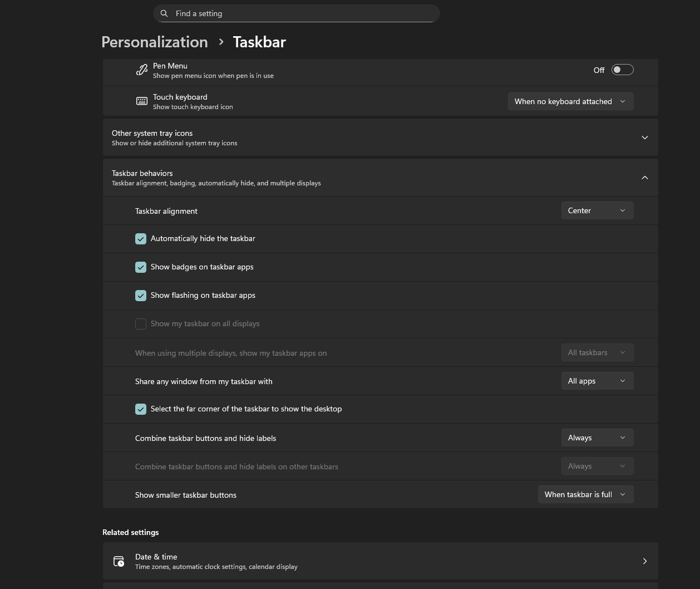The height and width of the screenshot is (589, 700).
Task: Collapse the Taskbar behaviors section
Action: click(644, 177)
